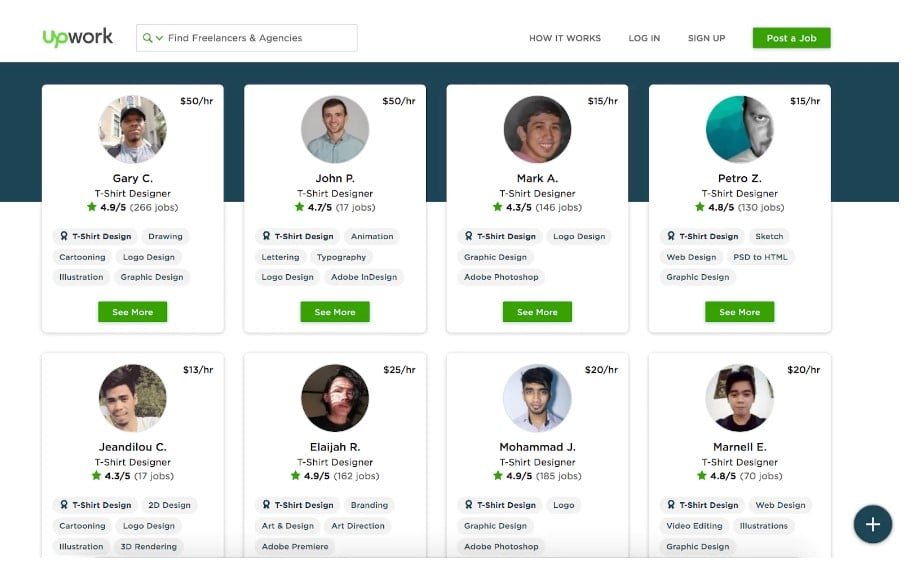The width and height of the screenshot is (922, 577).
Task: Select John P.'s Adobe InDesign skill tag
Action: pos(364,277)
